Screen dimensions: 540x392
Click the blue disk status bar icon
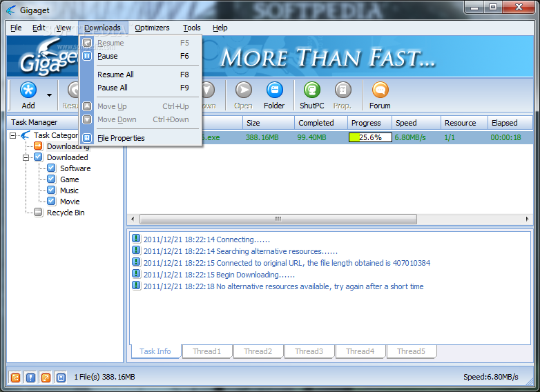[61, 378]
